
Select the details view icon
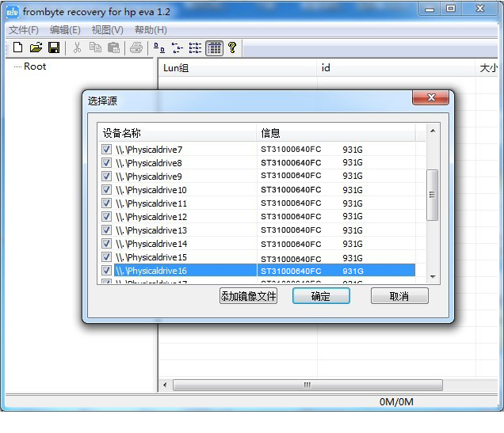(214, 47)
